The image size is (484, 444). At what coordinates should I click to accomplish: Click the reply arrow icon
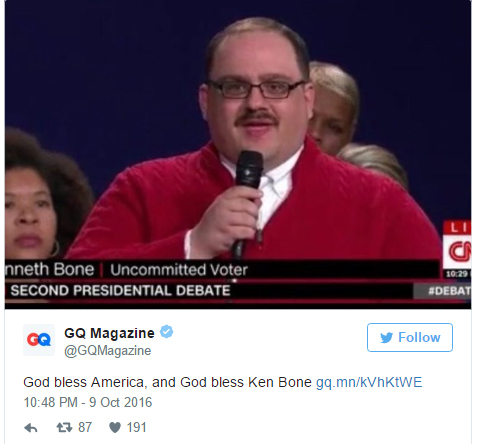(31, 428)
